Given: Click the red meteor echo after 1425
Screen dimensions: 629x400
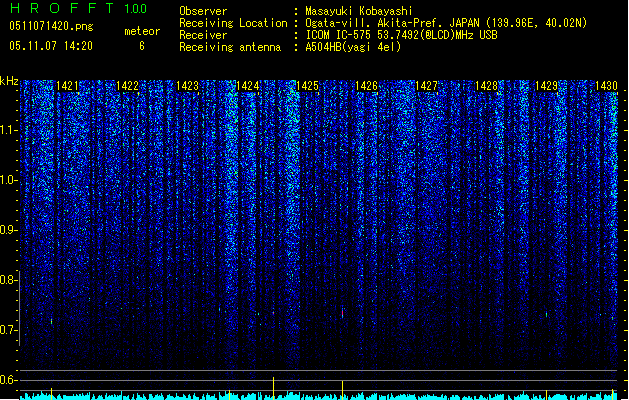Looking at the screenshot, I should [x=343, y=312].
